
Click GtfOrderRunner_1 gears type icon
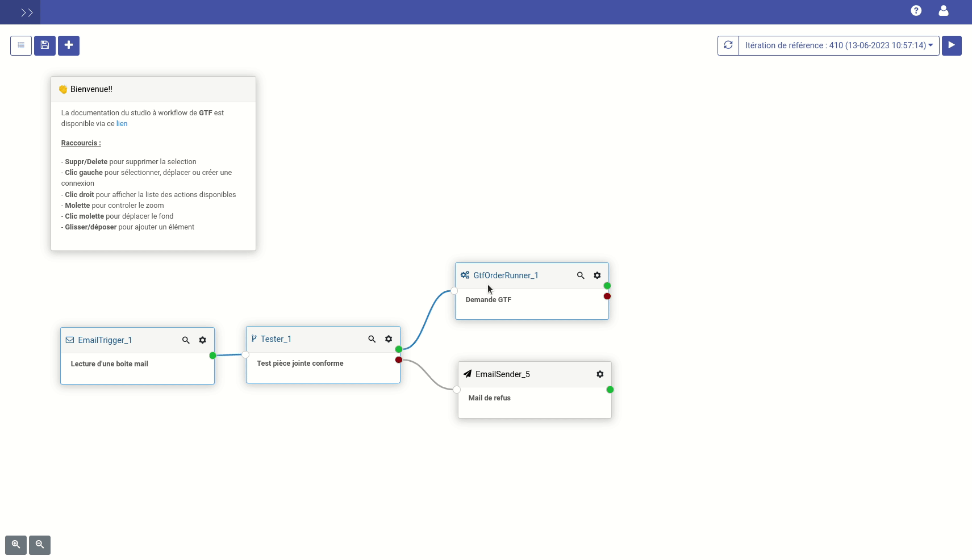pyautogui.click(x=465, y=275)
